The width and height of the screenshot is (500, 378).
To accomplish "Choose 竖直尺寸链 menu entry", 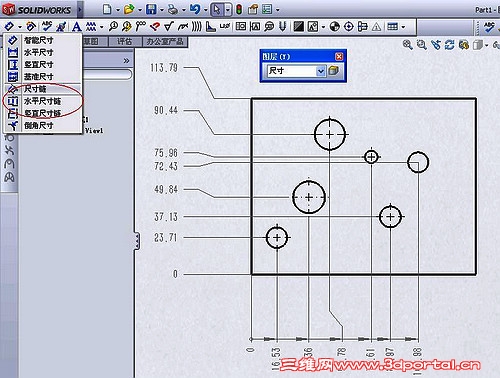I will [x=42, y=113].
